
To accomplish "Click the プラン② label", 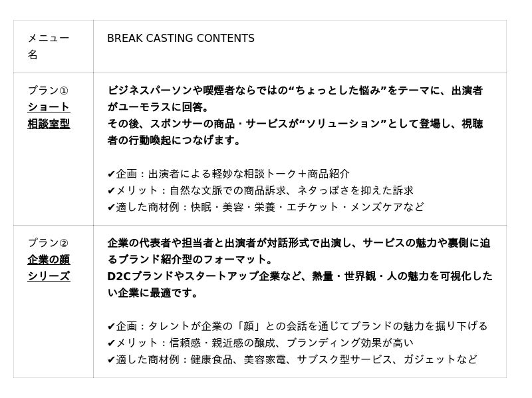I will pyautogui.click(x=48, y=243).
